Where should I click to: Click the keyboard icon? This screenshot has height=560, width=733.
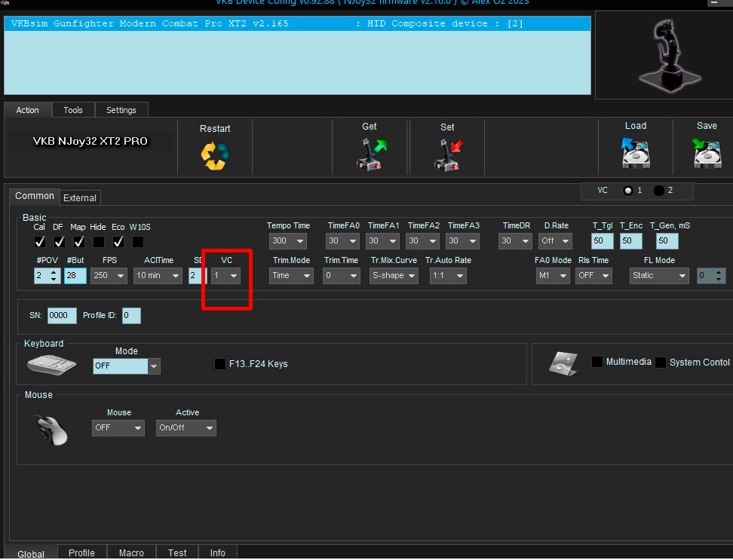pyautogui.click(x=52, y=364)
